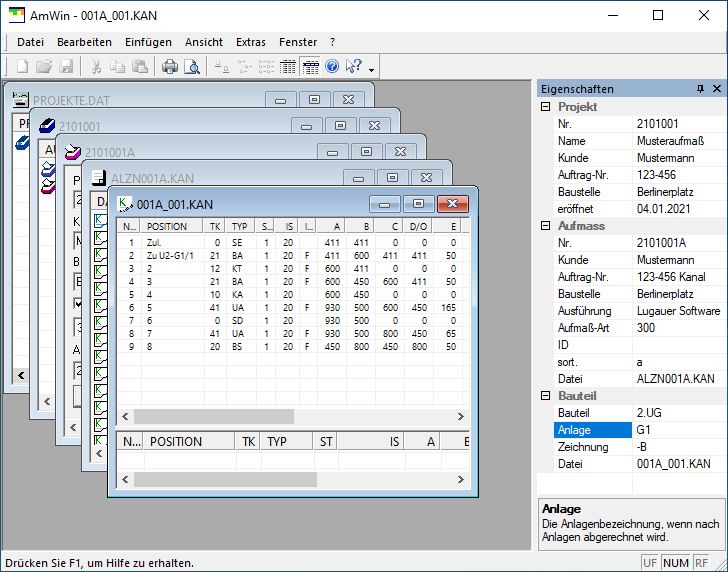728x572 pixels.
Task: Select row 2 position Zu U2-G1/1
Action: click(170, 255)
